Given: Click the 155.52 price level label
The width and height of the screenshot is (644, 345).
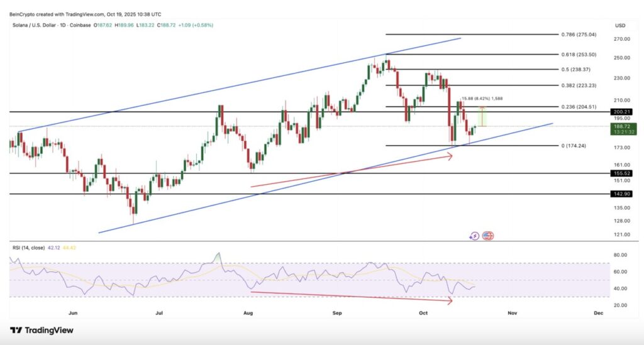Looking at the screenshot, I should [622, 173].
